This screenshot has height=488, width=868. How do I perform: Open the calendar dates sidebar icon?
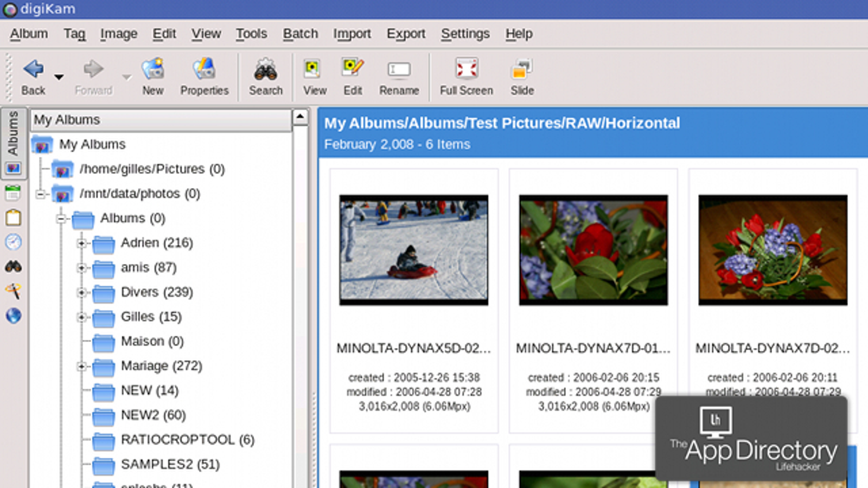click(x=13, y=192)
